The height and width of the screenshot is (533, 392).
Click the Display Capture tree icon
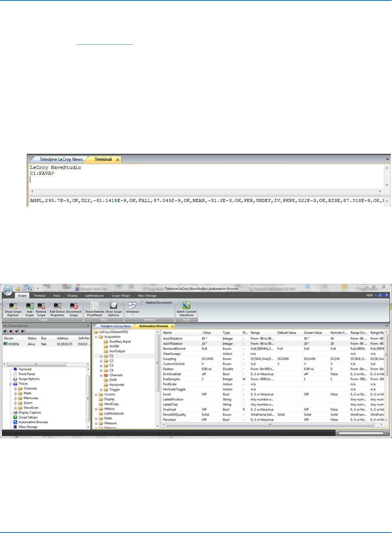15,413
